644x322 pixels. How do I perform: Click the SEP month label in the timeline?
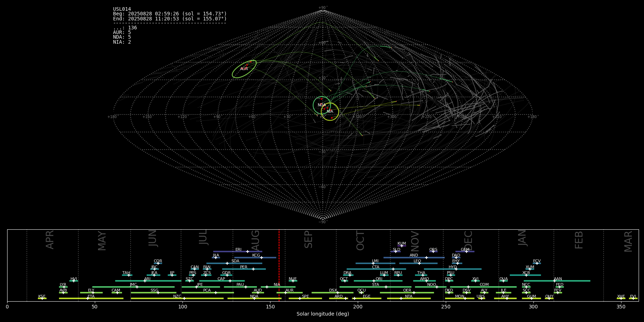(x=308, y=239)
